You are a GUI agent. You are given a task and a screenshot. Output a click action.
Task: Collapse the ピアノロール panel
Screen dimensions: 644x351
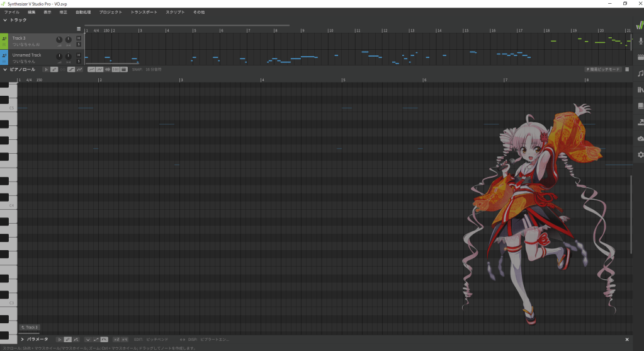5,69
